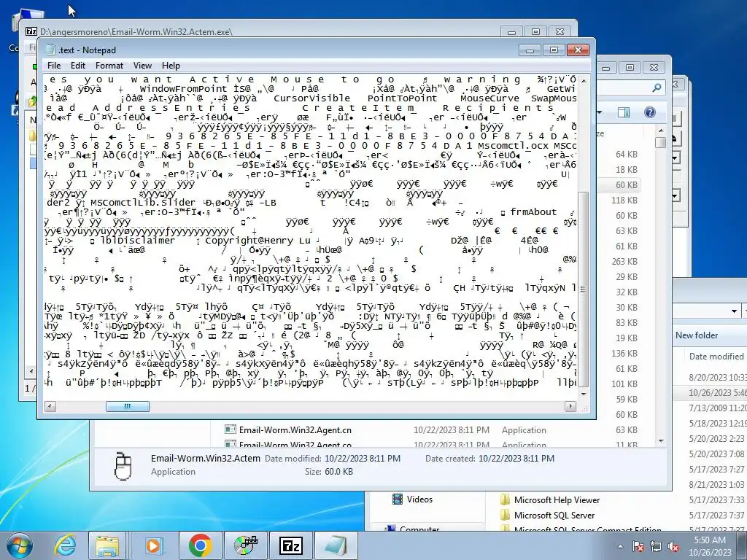Select the Email-Worm.Win32.Agent.cn application icon
The width and height of the screenshot is (747, 560).
[x=230, y=429]
